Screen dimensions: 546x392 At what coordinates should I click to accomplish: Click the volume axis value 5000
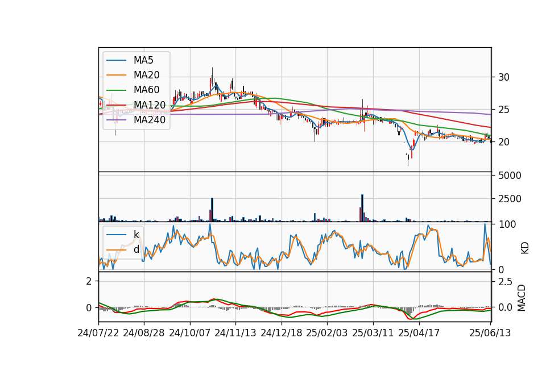[510, 176]
